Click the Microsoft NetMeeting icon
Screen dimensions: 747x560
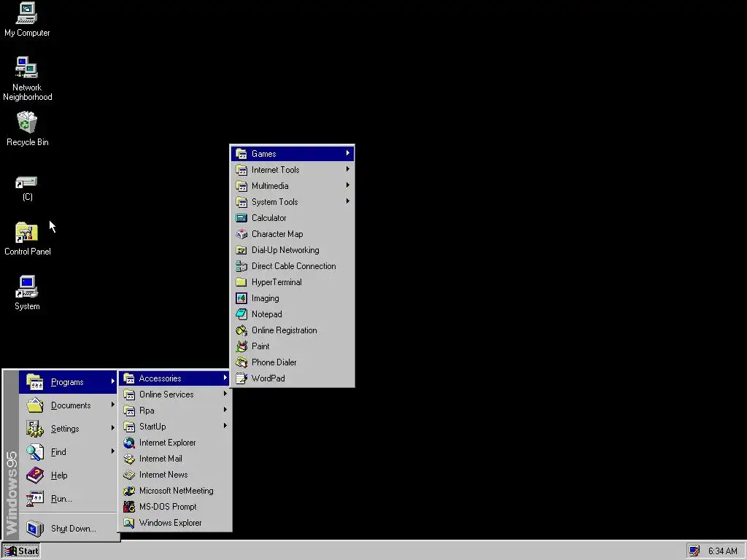(129, 491)
